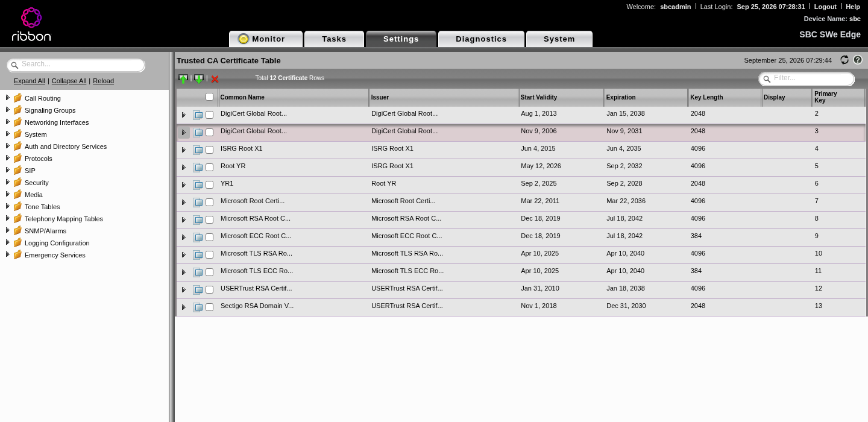
Task: Click the red delete X icon
Action: 215,79
